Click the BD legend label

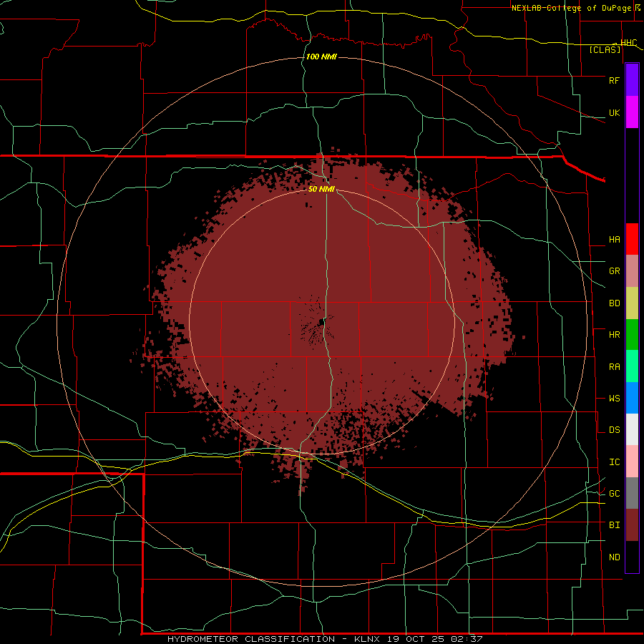tap(614, 303)
